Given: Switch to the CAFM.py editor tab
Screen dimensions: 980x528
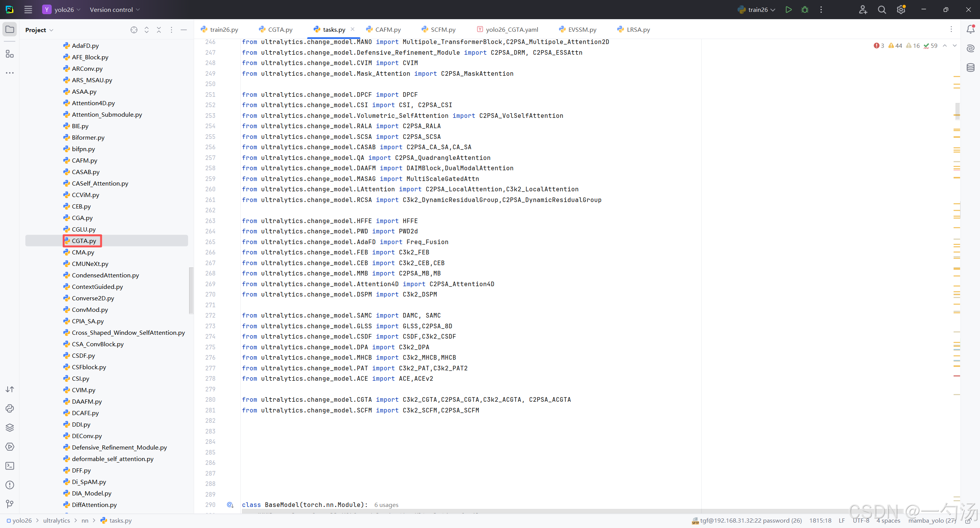Looking at the screenshot, I should (x=387, y=29).
